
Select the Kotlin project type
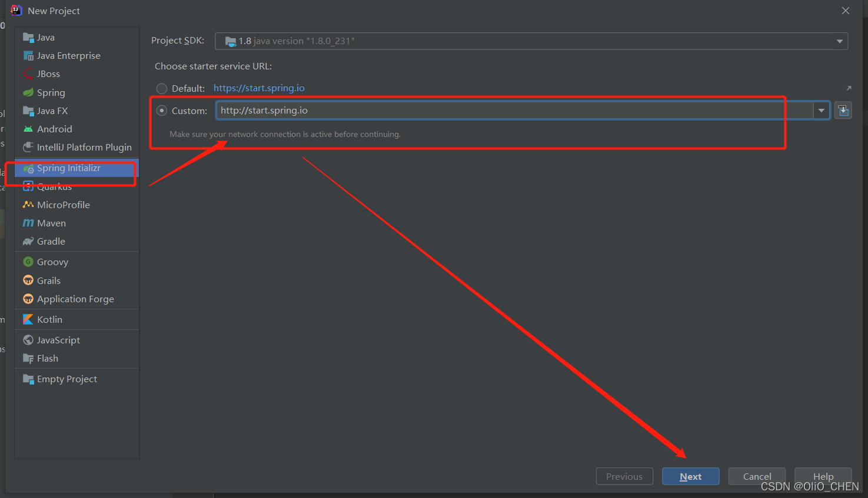pyautogui.click(x=49, y=319)
